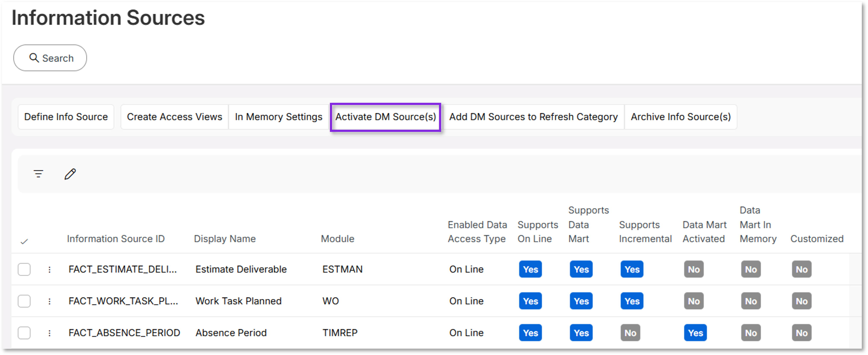
Task: Click Work Task Planned's Supports On Line Yes badge
Action: coord(530,301)
